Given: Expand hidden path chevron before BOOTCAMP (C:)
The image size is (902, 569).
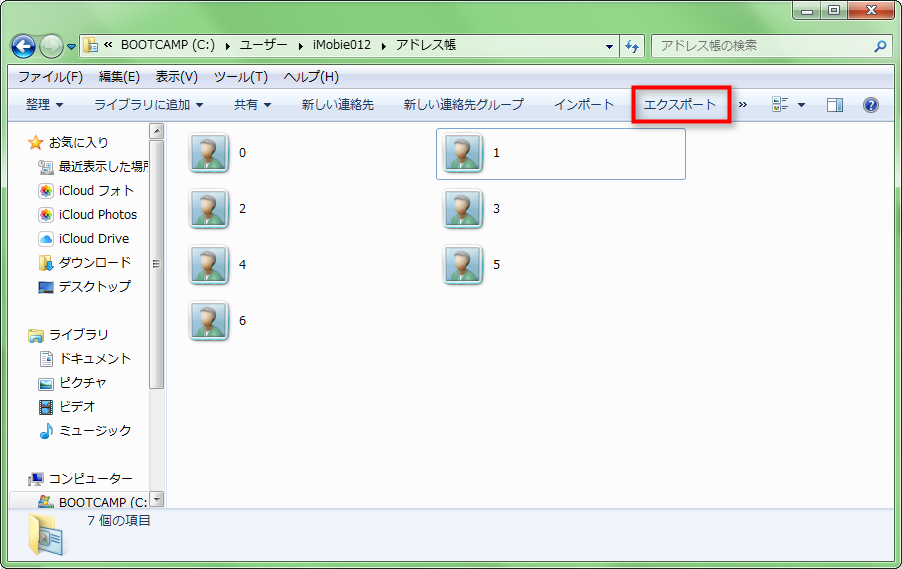Looking at the screenshot, I should point(108,45).
